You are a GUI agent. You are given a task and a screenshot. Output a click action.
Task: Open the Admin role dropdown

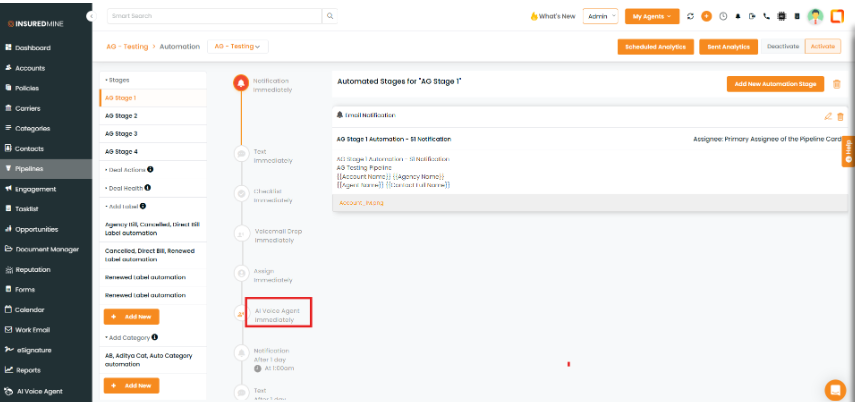[601, 16]
